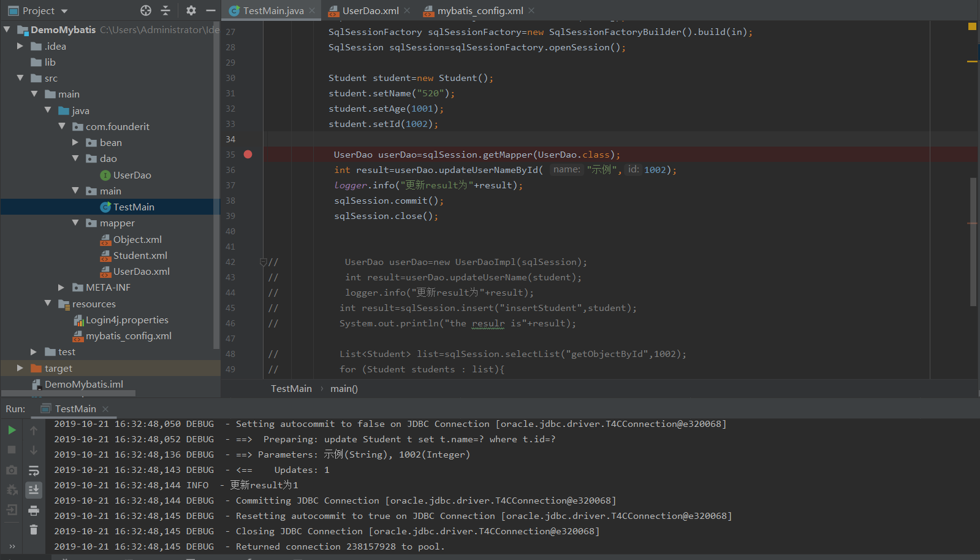980x560 pixels.
Task: Toggle code folding marker at line 42
Action: click(263, 262)
